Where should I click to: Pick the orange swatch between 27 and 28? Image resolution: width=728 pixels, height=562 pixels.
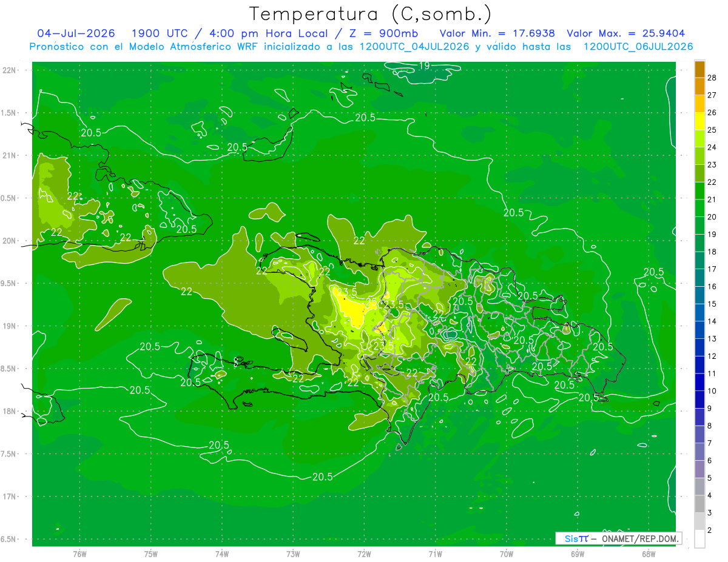(699, 86)
